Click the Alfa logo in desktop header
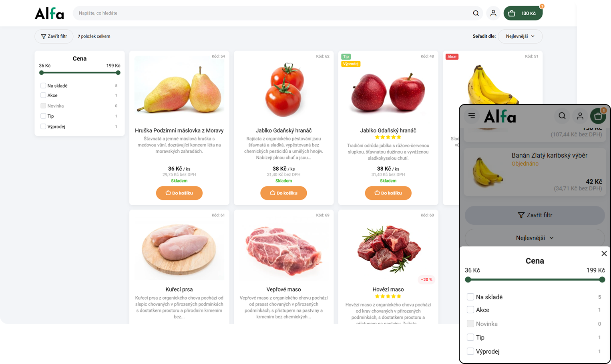Viewport: 611px width, 364px height. pos(49,13)
